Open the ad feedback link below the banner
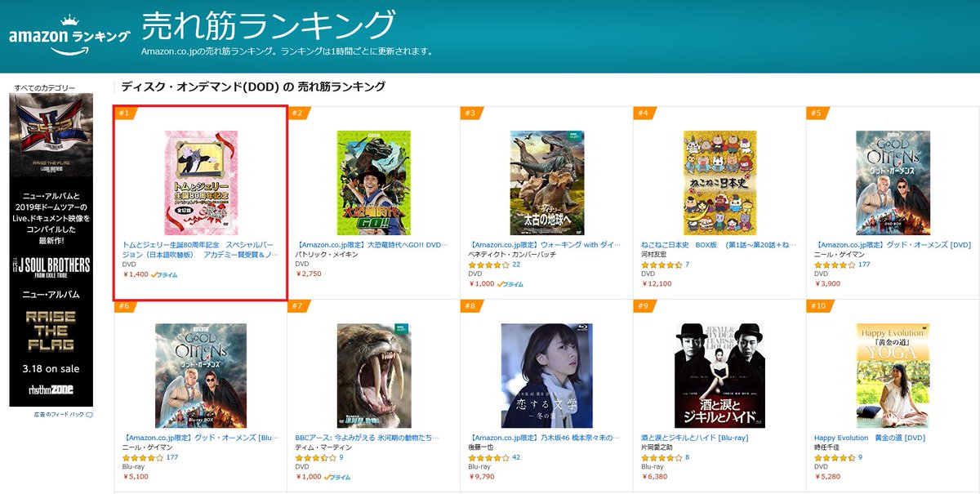 tap(64, 415)
